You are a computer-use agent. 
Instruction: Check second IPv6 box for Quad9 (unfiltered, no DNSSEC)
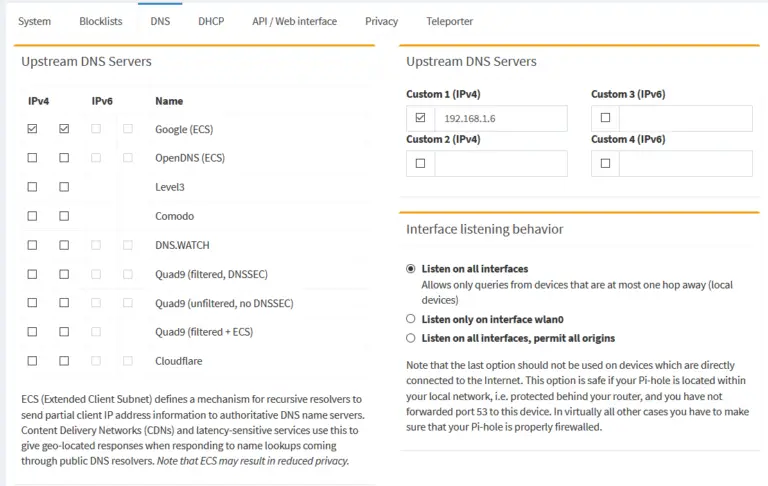[x=128, y=303]
